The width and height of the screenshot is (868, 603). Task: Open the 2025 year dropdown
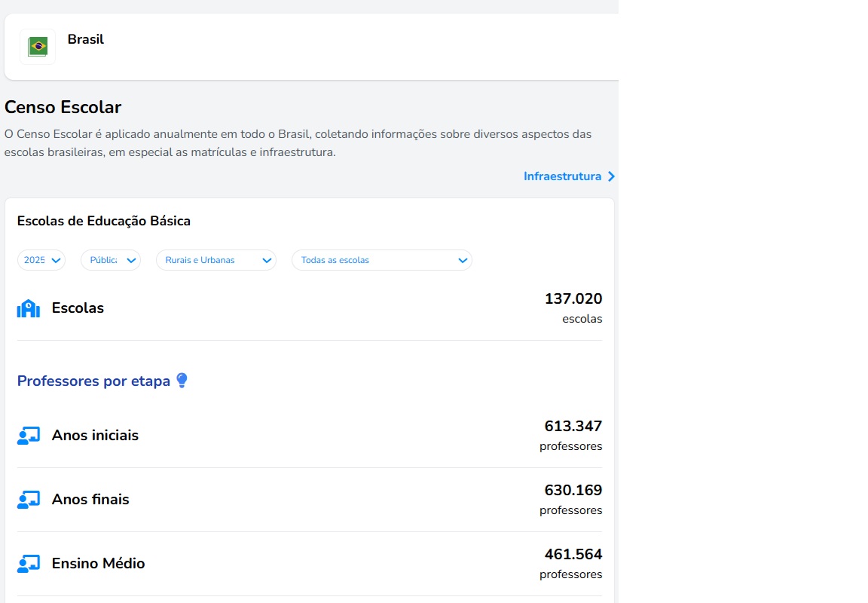click(x=41, y=260)
